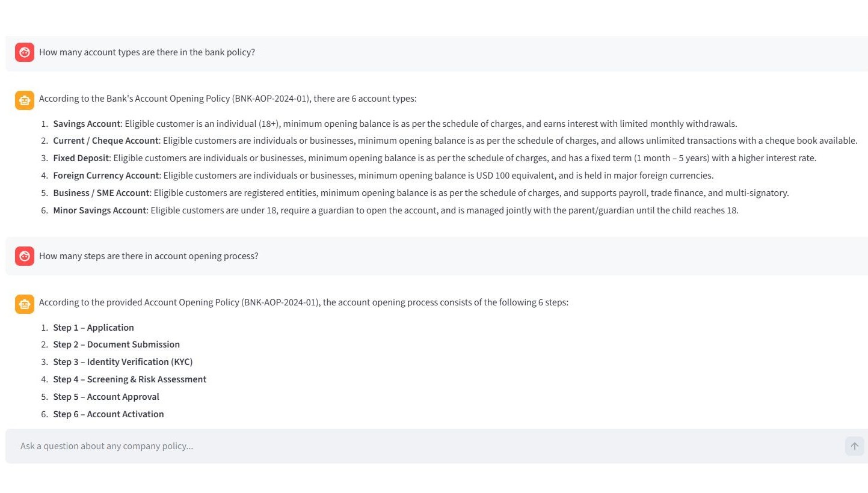Focus the 'Ask a question' chat input
This screenshot has width=868, height=493.
(421, 446)
